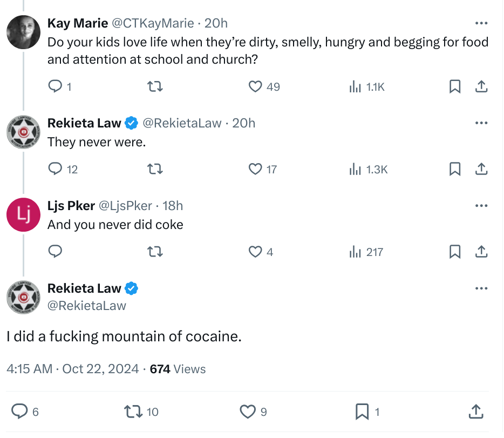
Task: Like the "And you never did coke" tweet
Action: coord(255,252)
